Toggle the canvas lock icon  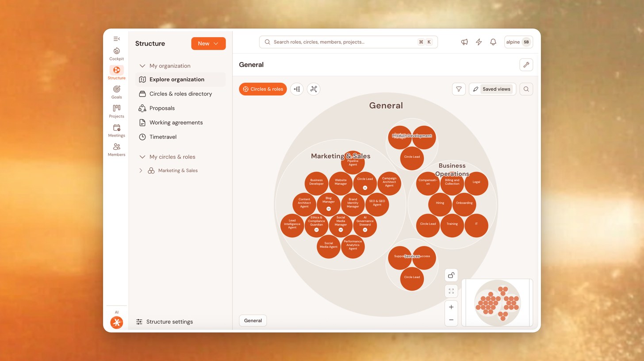click(x=451, y=275)
